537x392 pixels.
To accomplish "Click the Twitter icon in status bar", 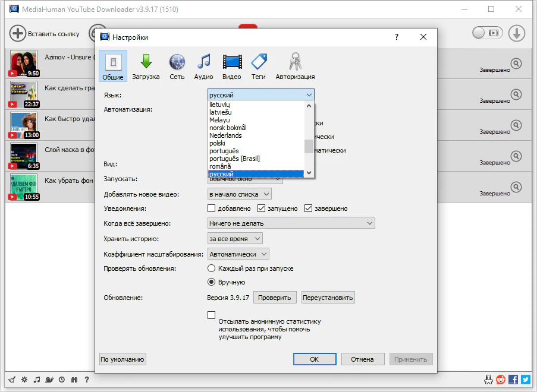I will pyautogui.click(x=525, y=380).
